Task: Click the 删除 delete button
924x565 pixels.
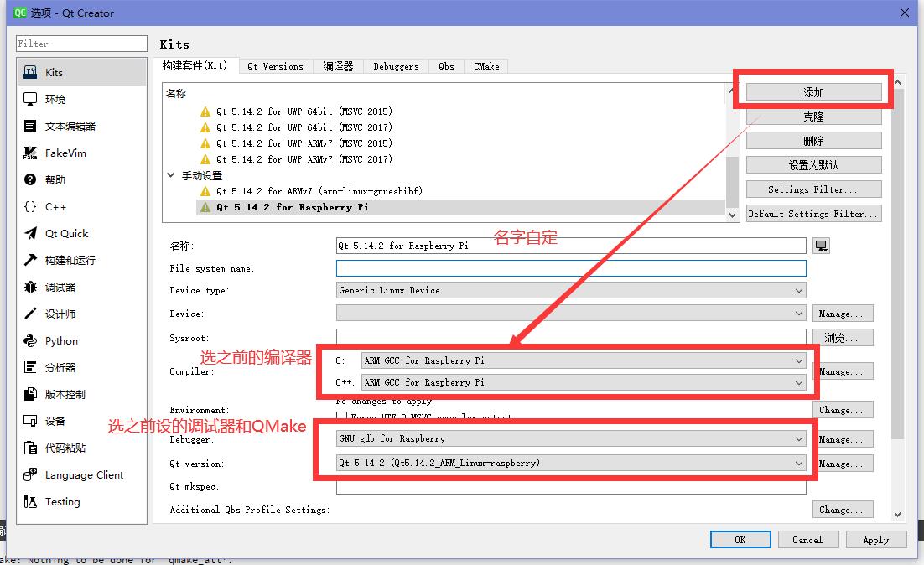Action: [x=814, y=141]
